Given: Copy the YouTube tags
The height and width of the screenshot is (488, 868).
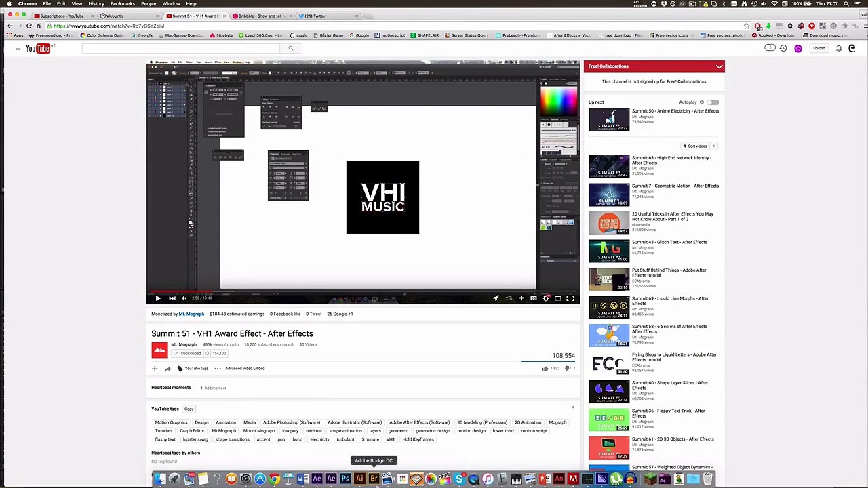Looking at the screenshot, I should tap(189, 409).
